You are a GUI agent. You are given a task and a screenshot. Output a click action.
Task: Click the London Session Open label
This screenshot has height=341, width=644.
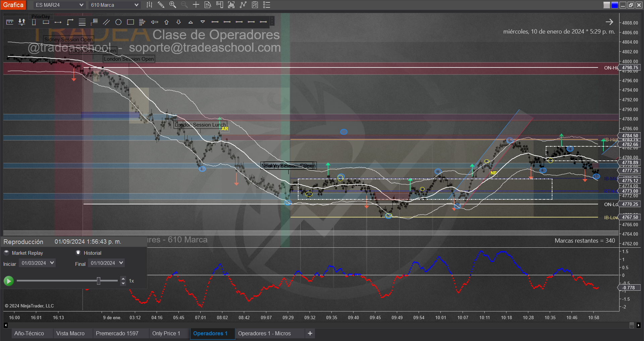click(129, 59)
